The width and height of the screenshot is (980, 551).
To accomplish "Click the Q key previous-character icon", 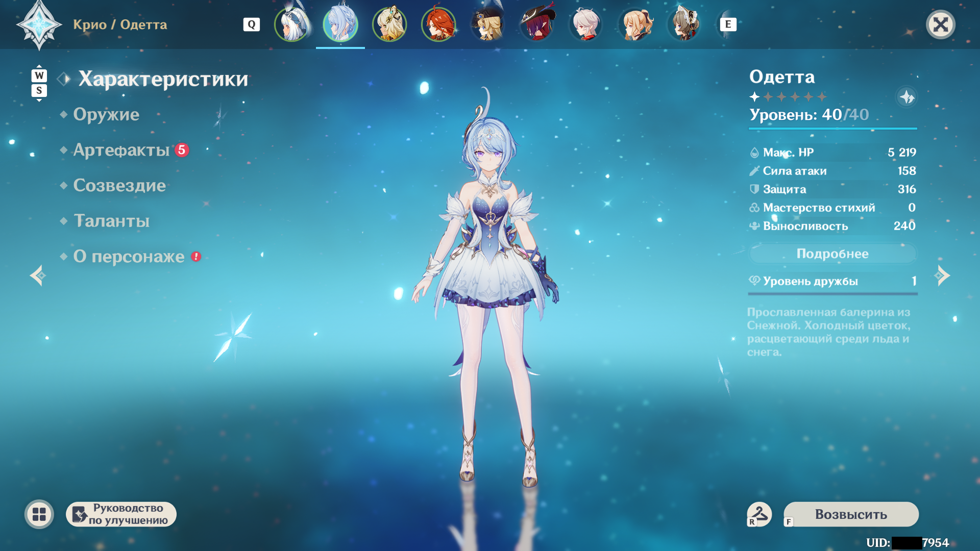I will click(252, 24).
